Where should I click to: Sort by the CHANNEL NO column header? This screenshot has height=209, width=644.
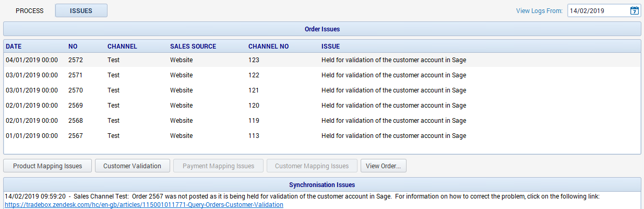pyautogui.click(x=268, y=47)
